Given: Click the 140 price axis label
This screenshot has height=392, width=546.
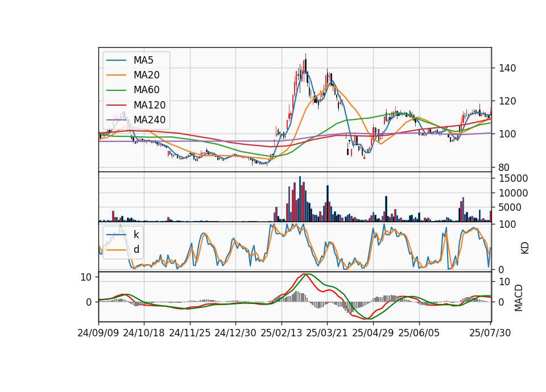Looking at the screenshot, I should [x=507, y=68].
